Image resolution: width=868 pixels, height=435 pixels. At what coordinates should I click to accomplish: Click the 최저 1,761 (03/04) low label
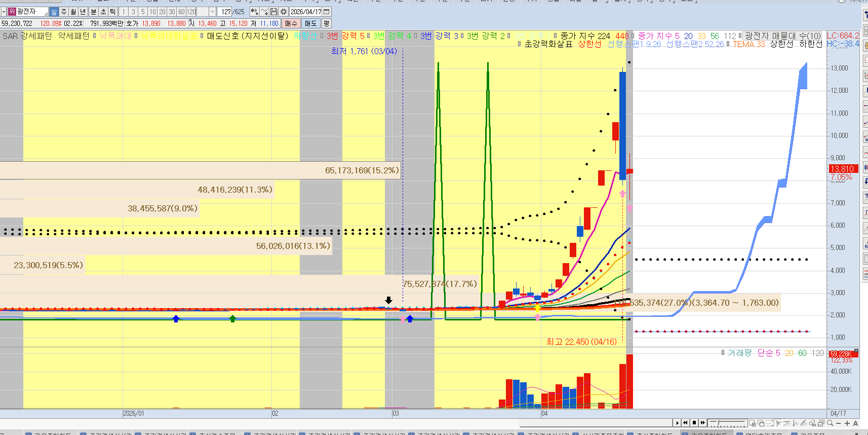coord(364,51)
